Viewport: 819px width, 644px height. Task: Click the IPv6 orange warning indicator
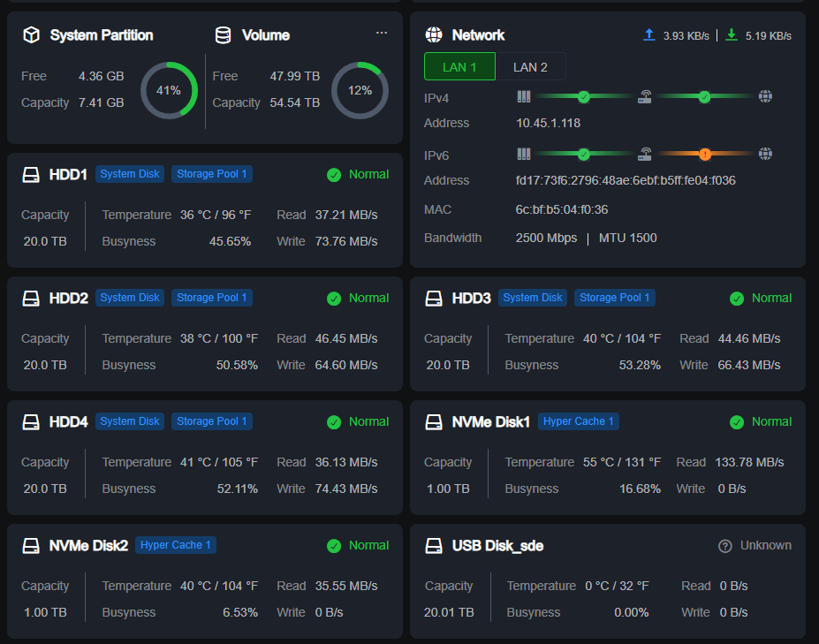click(705, 154)
